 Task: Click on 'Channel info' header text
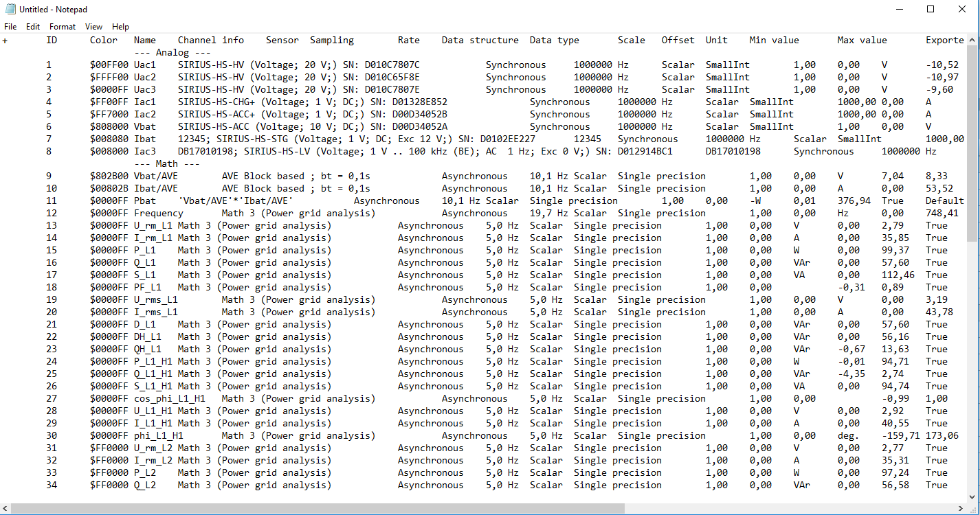(211, 40)
